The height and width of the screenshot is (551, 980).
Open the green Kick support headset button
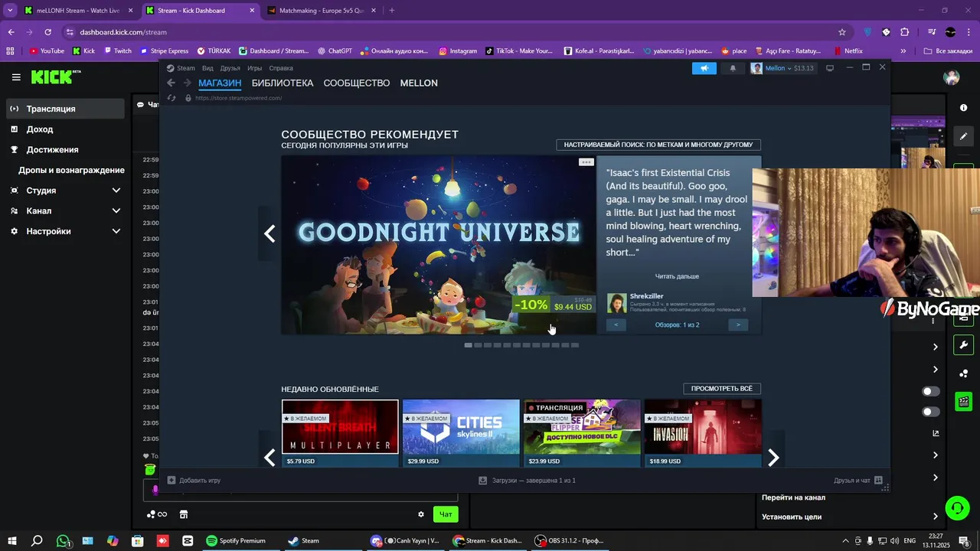tap(956, 508)
